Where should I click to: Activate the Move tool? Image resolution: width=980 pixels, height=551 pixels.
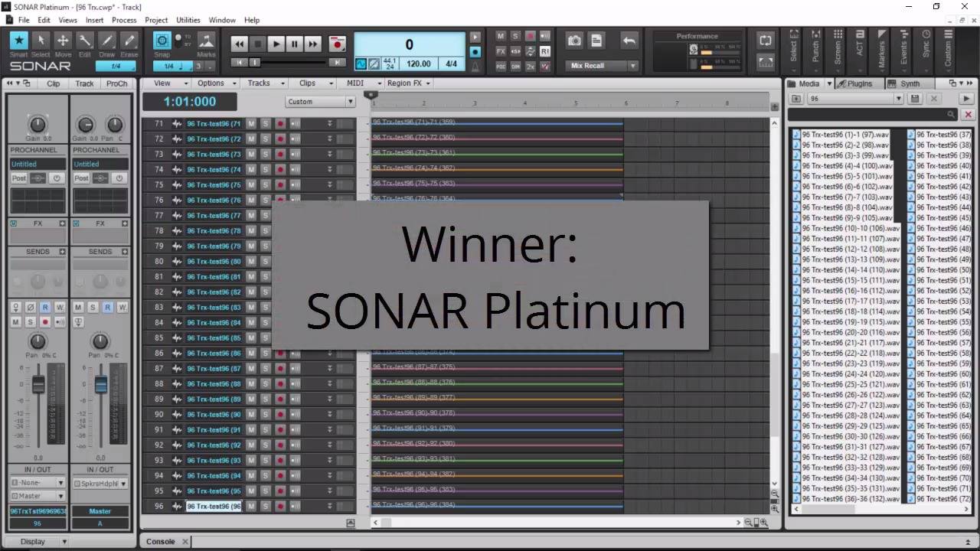coord(63,41)
